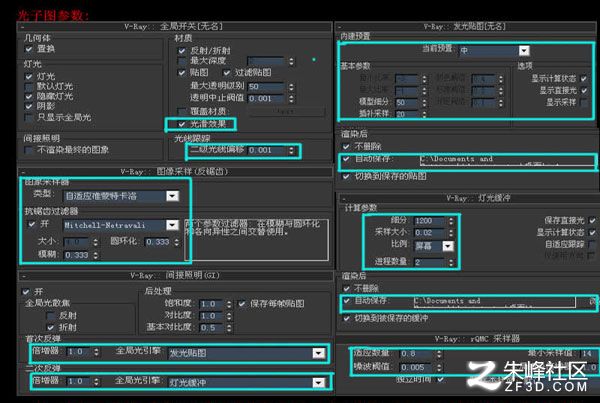Screen dimensions: 600x403
Task: Click the 饱和度 field 1.0
Action: tap(211, 304)
